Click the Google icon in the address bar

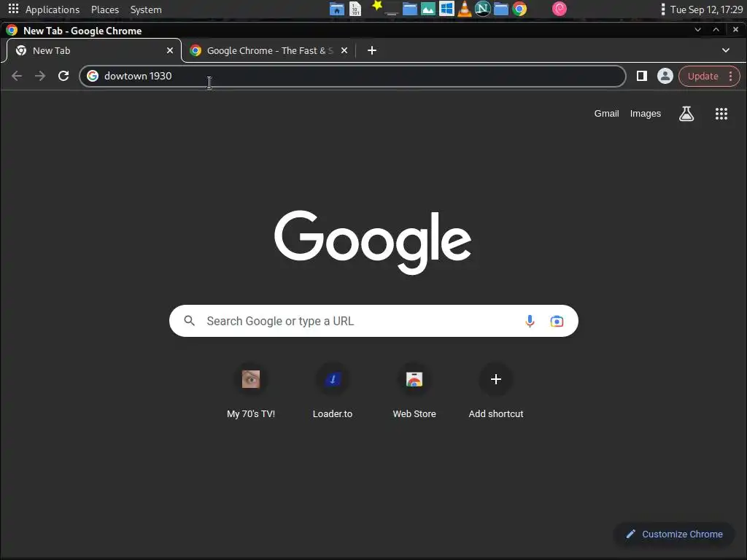(93, 76)
